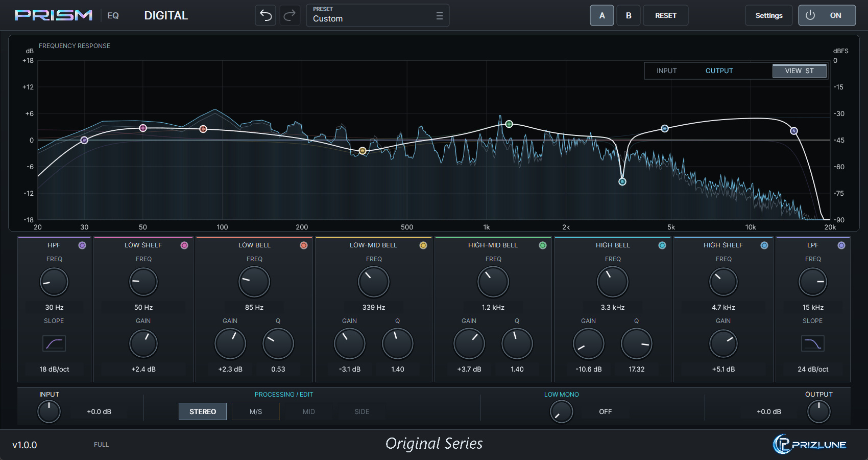Click the undo arrow icon
The width and height of the screenshot is (868, 460).
coord(266,15)
